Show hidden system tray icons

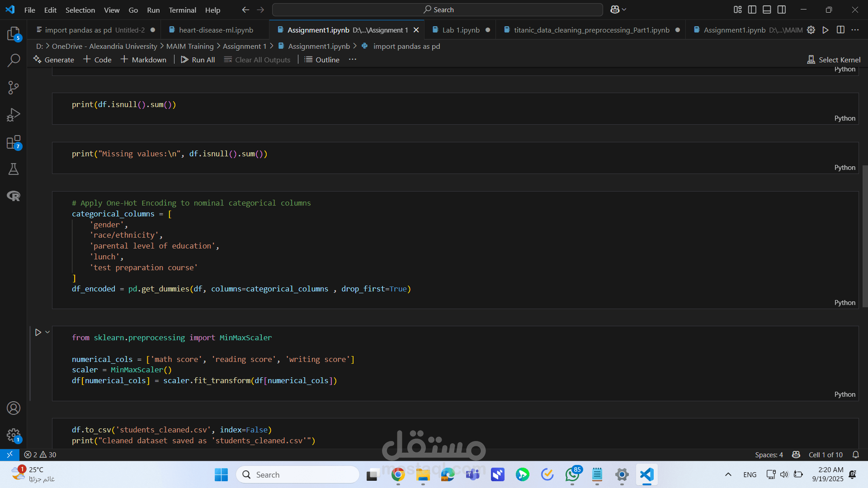(x=728, y=474)
